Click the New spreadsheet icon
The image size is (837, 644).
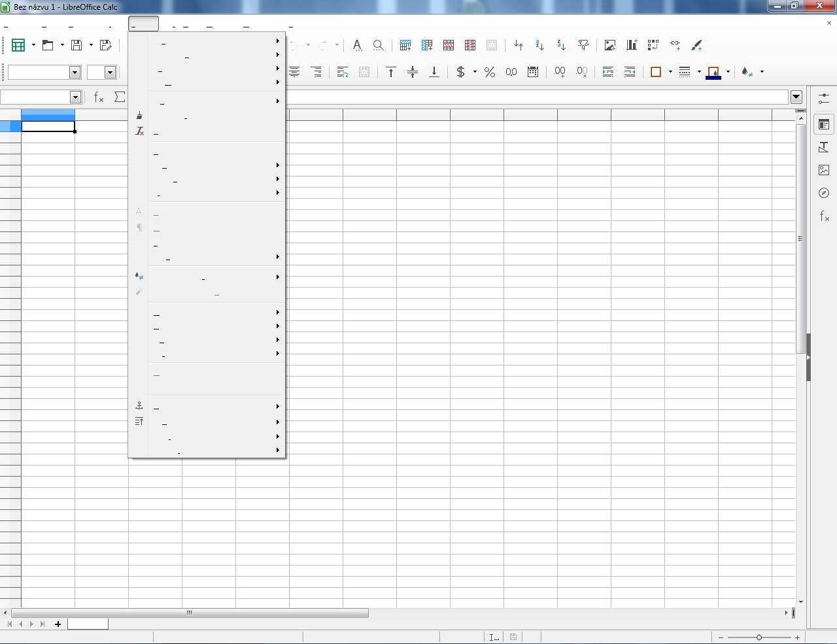(18, 45)
